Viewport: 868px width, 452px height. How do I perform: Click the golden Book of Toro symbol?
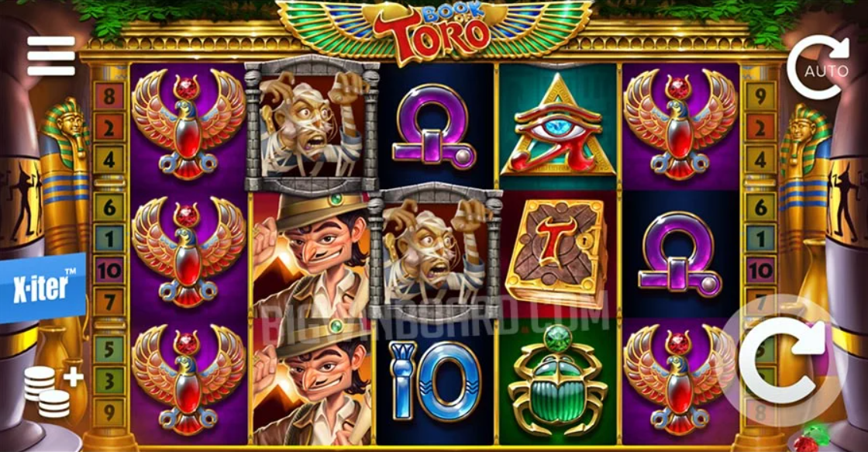[557, 254]
